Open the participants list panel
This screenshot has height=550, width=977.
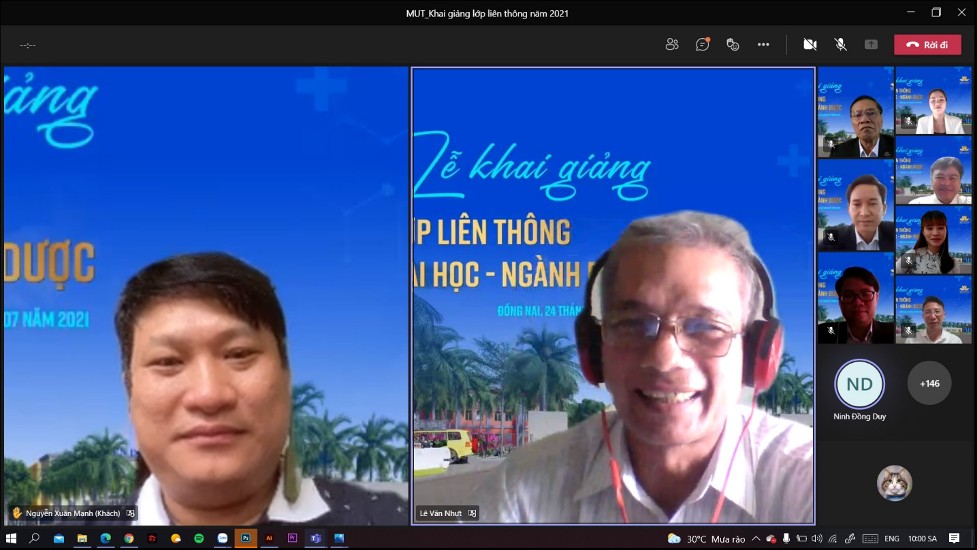click(672, 44)
